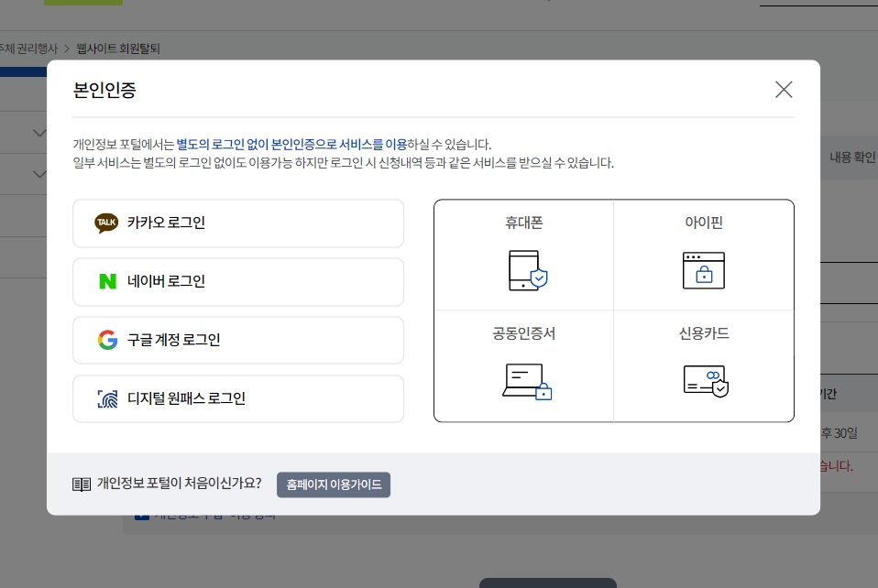Click highlighted text 별도의 로그인 없이 본인인증으로
This screenshot has width=878, height=588.
257,145
